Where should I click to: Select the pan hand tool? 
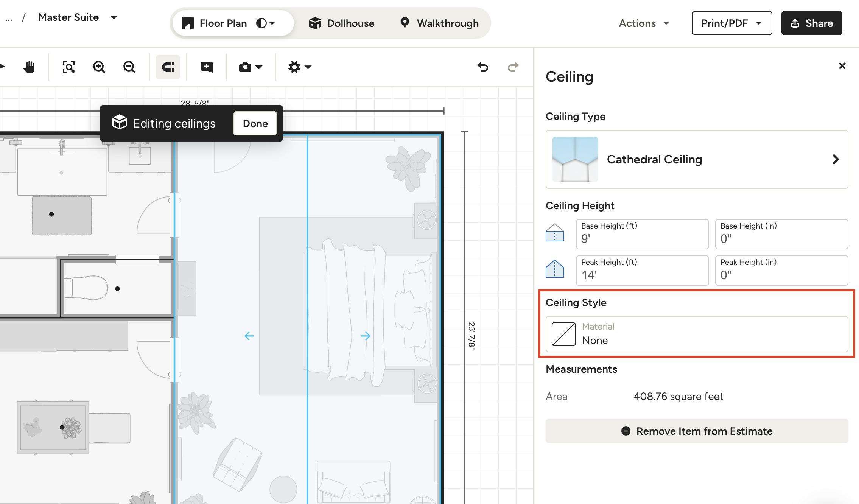pyautogui.click(x=29, y=67)
